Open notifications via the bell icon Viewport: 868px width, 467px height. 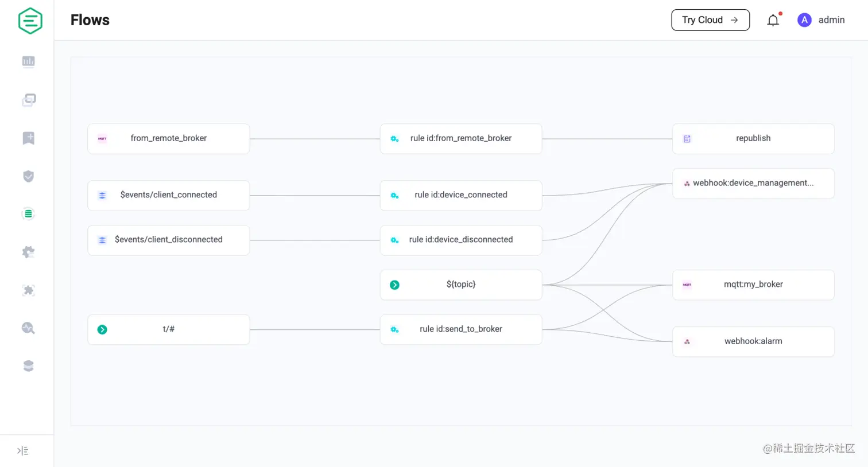tap(773, 20)
